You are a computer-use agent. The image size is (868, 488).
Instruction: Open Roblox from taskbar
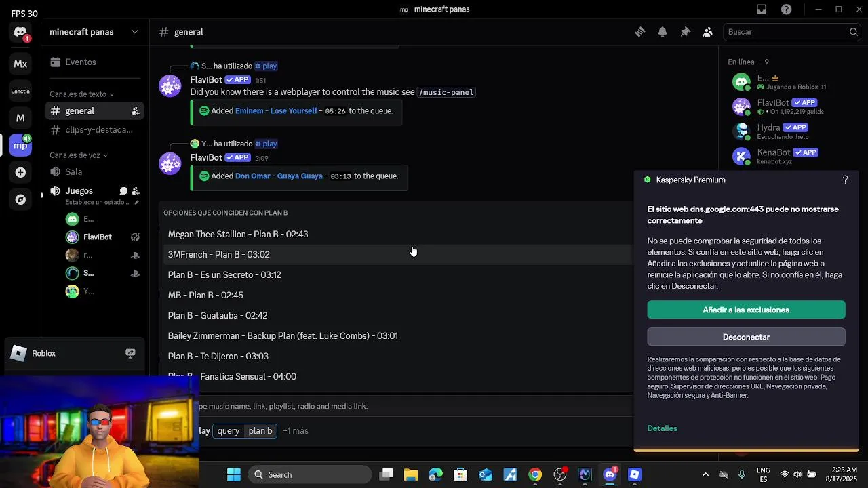tap(634, 474)
